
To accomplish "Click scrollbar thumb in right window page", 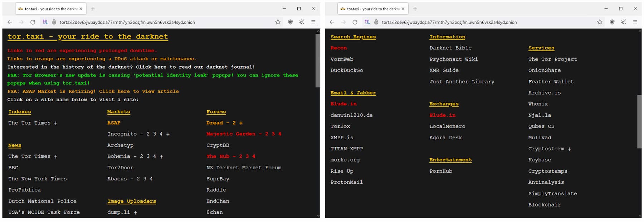I will coord(639,121).
